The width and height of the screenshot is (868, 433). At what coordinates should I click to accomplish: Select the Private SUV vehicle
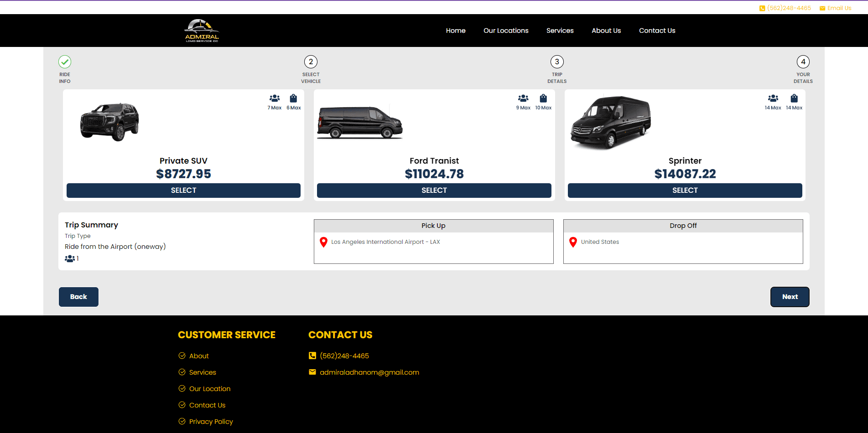(x=183, y=191)
